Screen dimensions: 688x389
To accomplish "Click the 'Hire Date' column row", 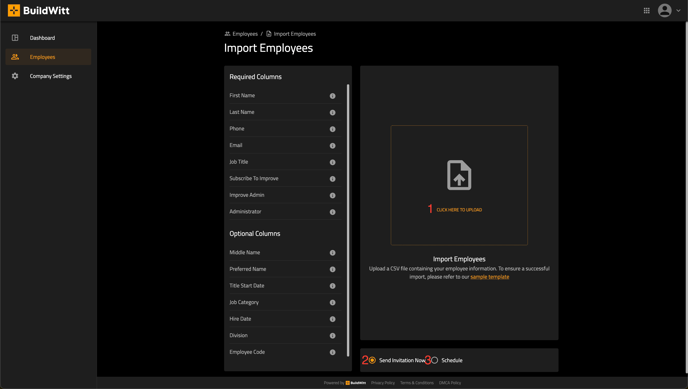I will coord(285,319).
